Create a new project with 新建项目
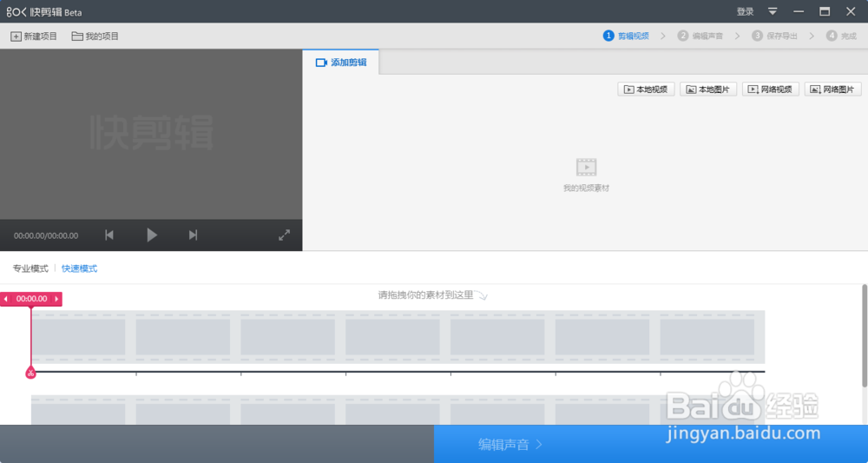 pos(34,36)
